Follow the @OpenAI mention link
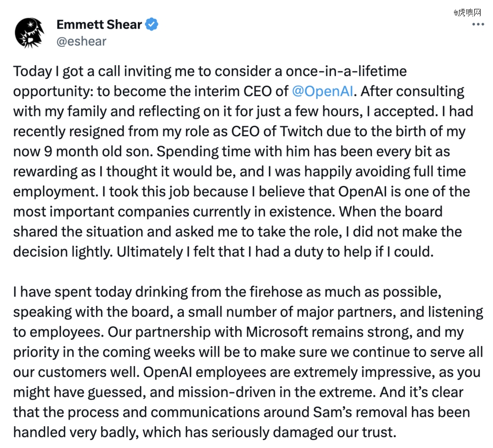Screen dimensions: 493x448 point(322,91)
